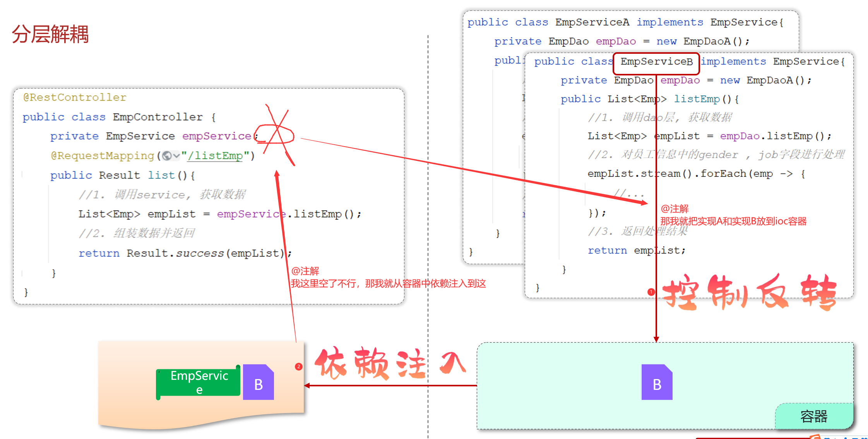The width and height of the screenshot is (868, 439).
Task: Click the red-boxed EmpServiceB class name
Action: [x=656, y=62]
